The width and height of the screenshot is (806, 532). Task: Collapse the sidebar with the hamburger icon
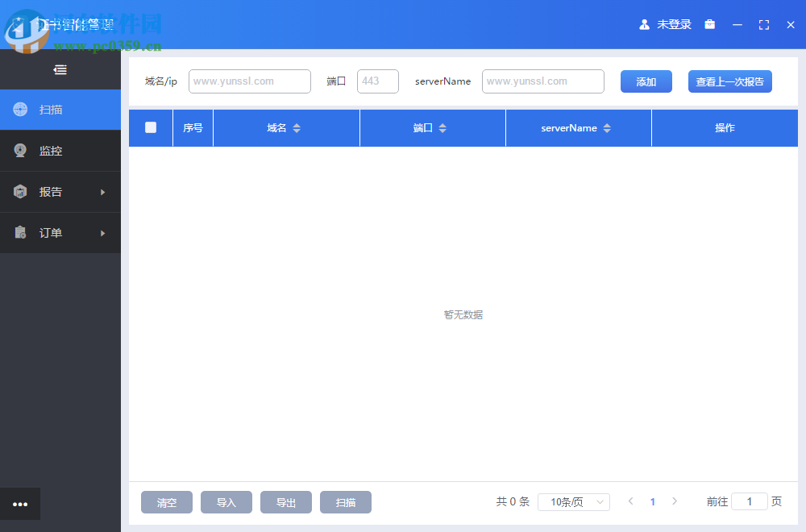tap(60, 69)
